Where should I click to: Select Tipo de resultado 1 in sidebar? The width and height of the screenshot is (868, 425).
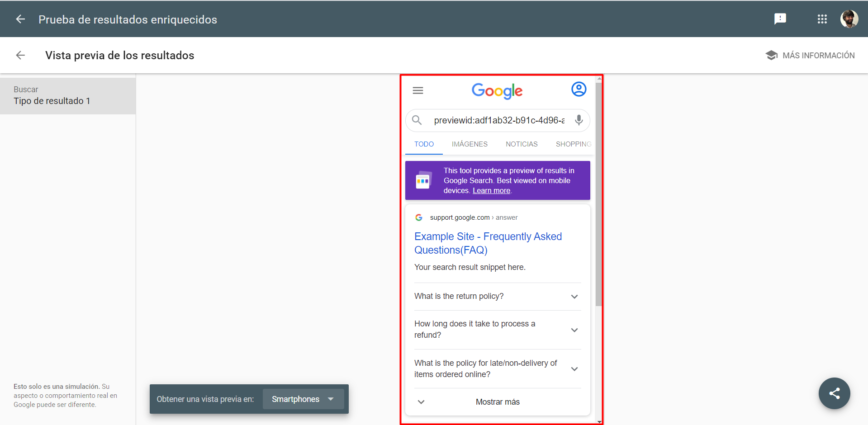tap(52, 101)
